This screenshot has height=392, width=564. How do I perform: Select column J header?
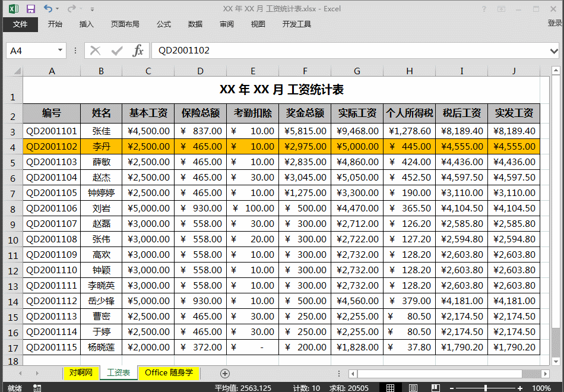click(514, 71)
